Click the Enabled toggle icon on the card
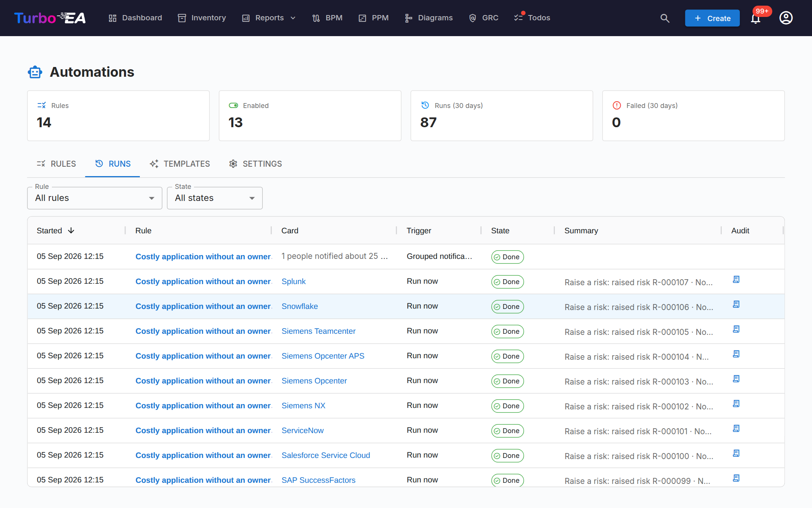This screenshot has width=812, height=508. pos(233,105)
